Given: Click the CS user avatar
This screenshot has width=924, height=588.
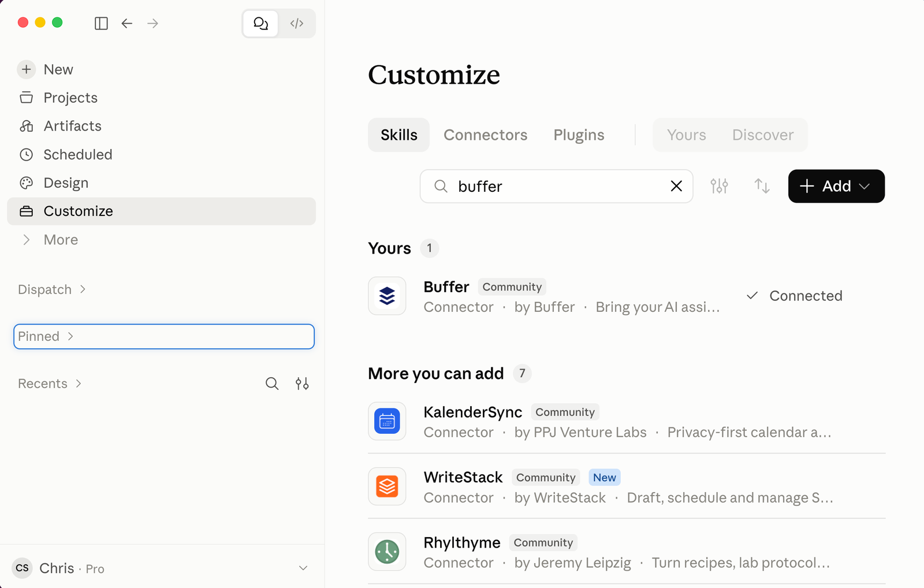Looking at the screenshot, I should pyautogui.click(x=22, y=568).
